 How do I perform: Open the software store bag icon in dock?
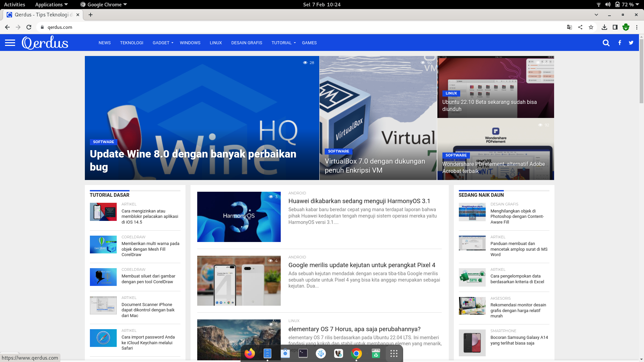click(x=285, y=353)
